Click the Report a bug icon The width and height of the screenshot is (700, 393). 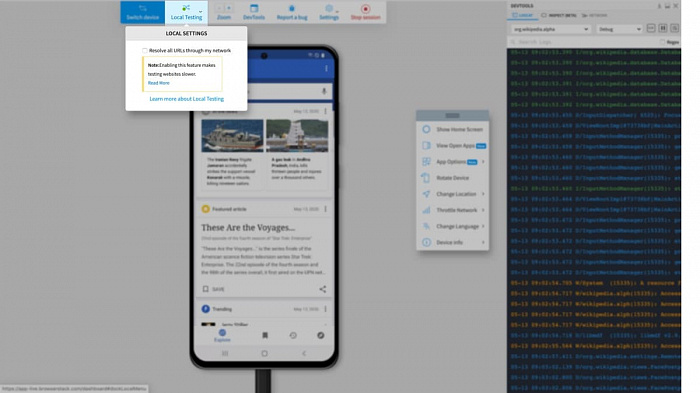292,8
